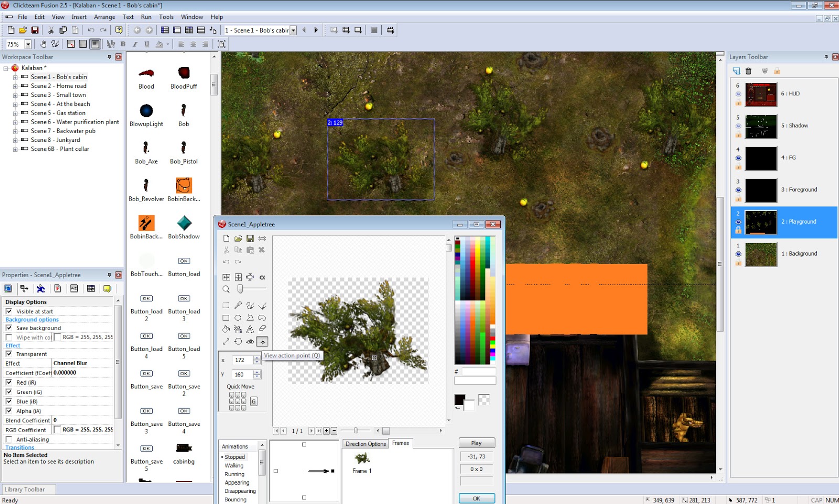Select the Color Picker tool
This screenshot has height=504, width=839.
click(x=238, y=305)
